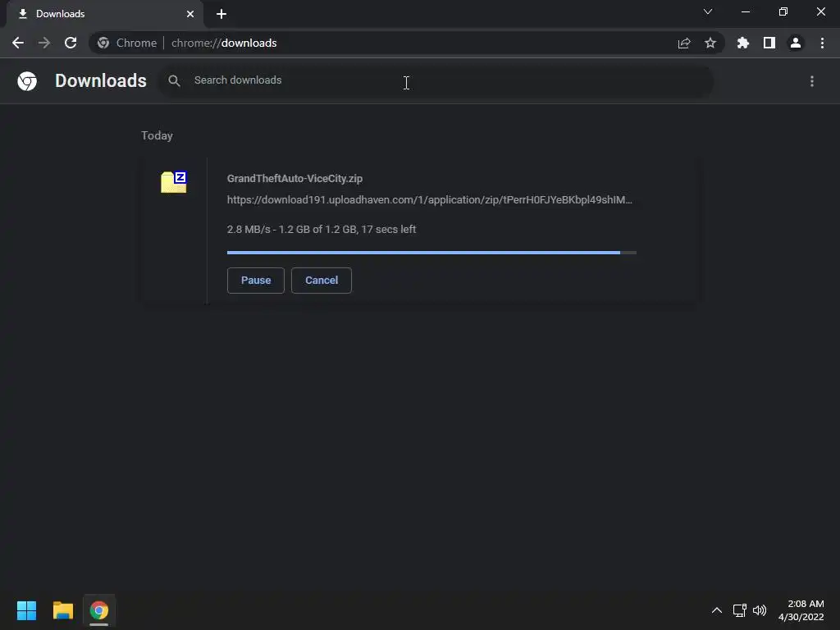This screenshot has height=630, width=840.
Task: Open the volume speaker icon
Action: pos(760,610)
